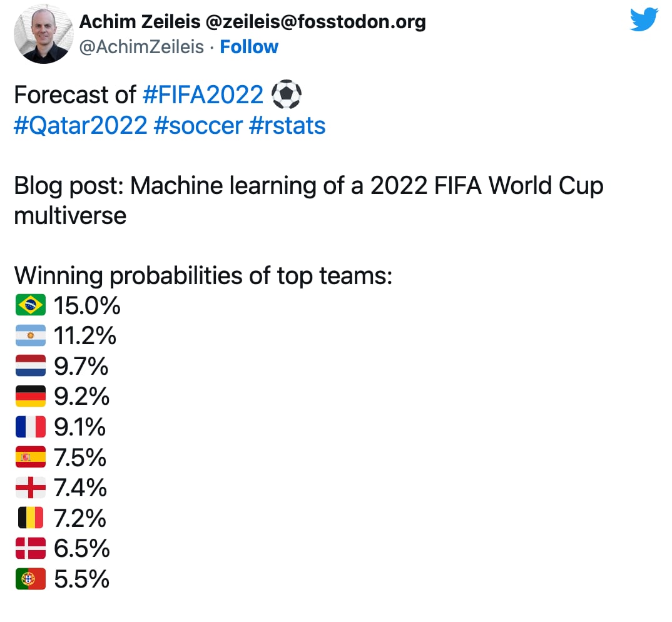The width and height of the screenshot is (672, 622).
Task: Click the England flag icon
Action: tap(31, 487)
